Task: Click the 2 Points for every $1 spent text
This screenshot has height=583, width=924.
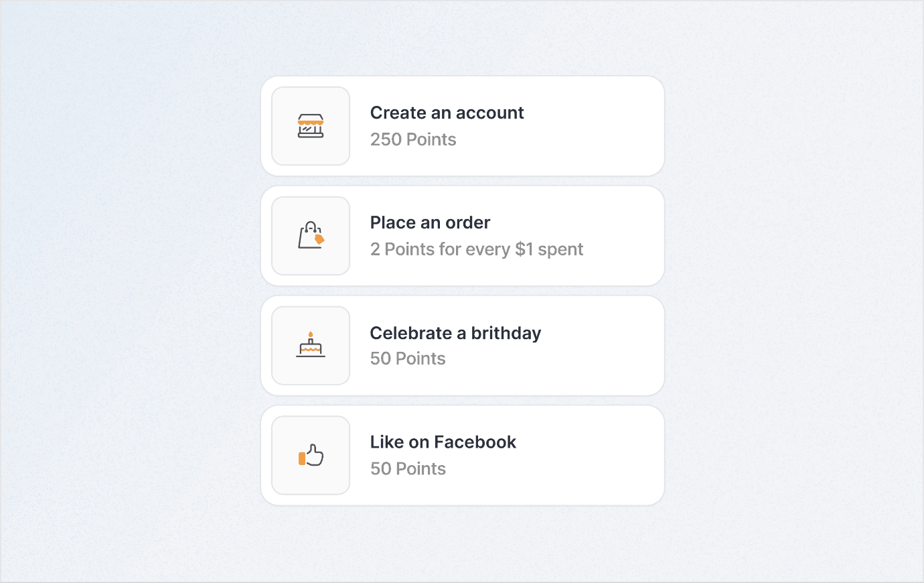Action: [477, 249]
